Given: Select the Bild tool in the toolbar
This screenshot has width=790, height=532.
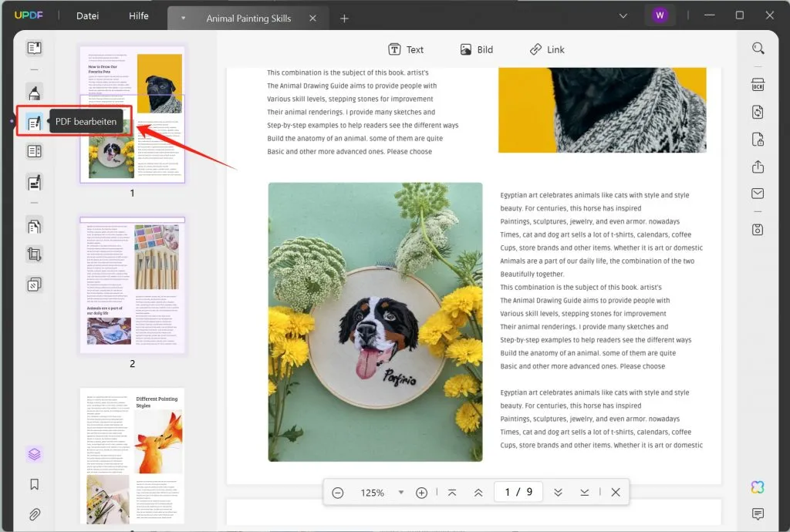Looking at the screenshot, I should pos(477,49).
